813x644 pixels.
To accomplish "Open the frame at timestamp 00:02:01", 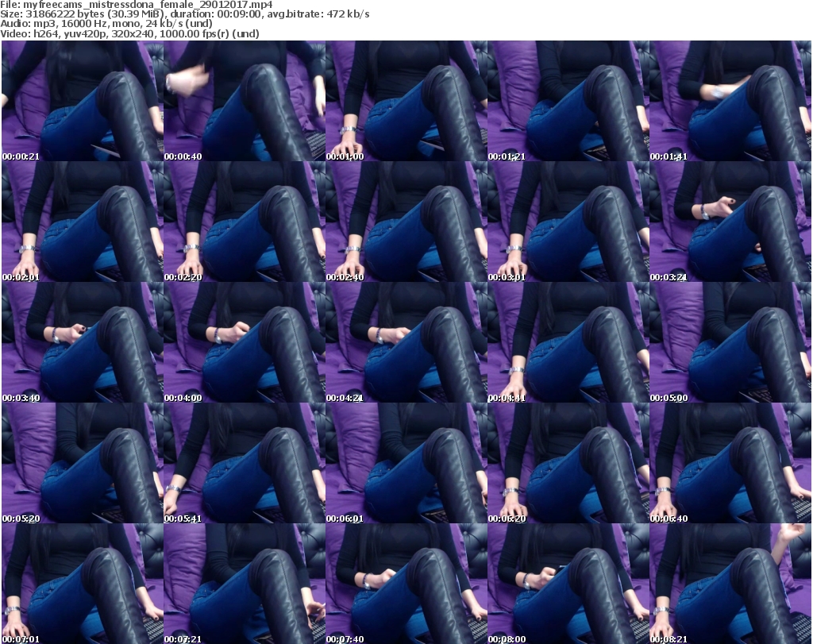I will click(x=83, y=222).
